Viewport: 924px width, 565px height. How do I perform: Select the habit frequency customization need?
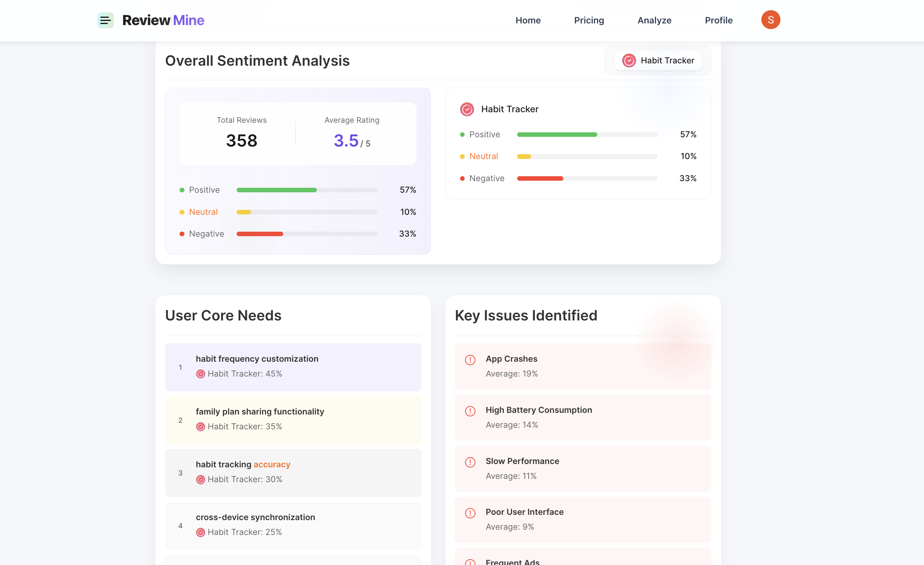click(x=293, y=367)
